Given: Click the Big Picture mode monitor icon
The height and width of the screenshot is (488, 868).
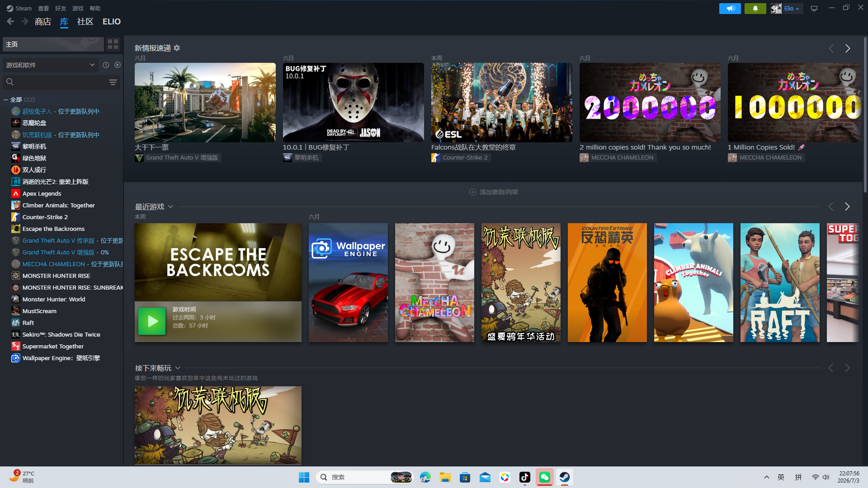Looking at the screenshot, I should tap(814, 9).
